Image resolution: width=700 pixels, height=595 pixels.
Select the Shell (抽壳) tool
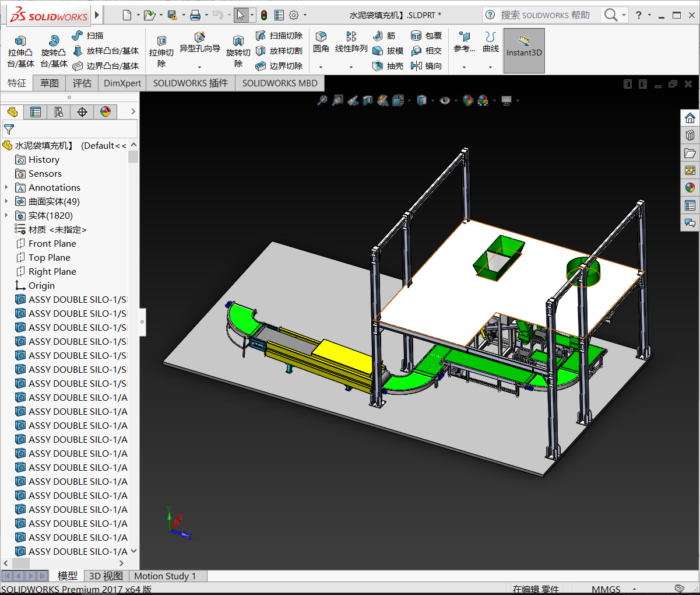coord(388,66)
